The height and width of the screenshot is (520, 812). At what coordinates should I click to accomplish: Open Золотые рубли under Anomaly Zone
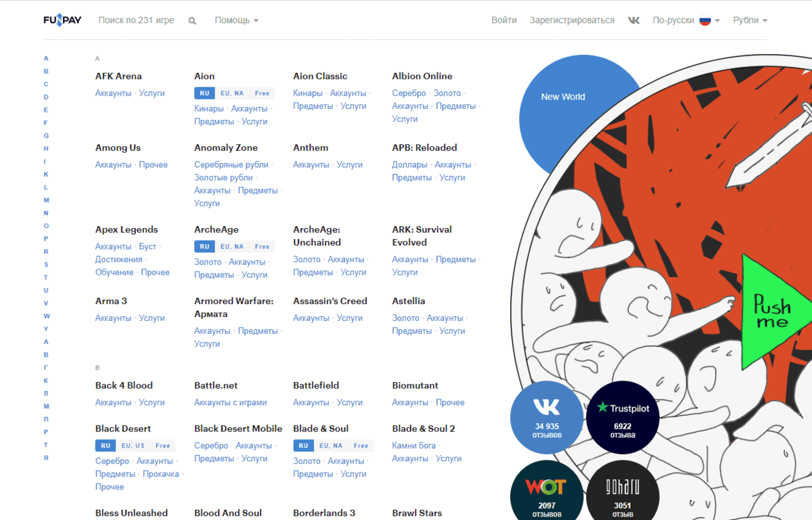coord(223,177)
